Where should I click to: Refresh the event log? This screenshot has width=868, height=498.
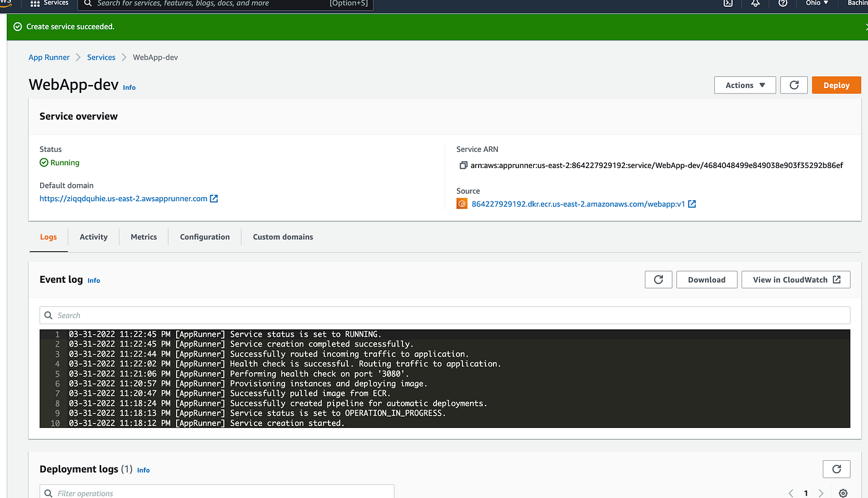[658, 280]
